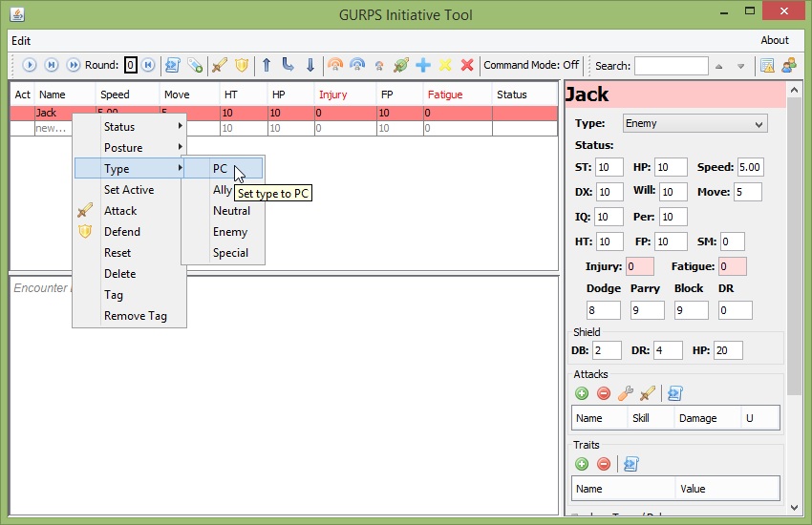Image resolution: width=812 pixels, height=525 pixels.
Task: Click the shield defend icon in toolbar
Action: [x=242, y=65]
